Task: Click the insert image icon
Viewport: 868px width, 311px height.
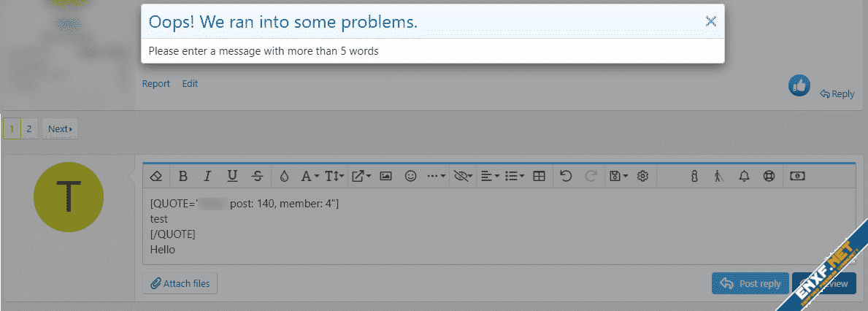Action: 386,176
